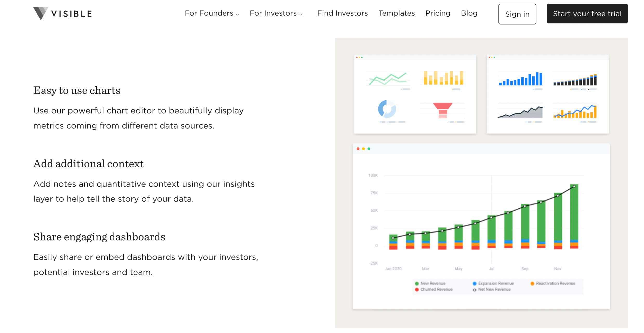This screenshot has width=644, height=333.
Task: Click Sign in button
Action: tap(517, 14)
